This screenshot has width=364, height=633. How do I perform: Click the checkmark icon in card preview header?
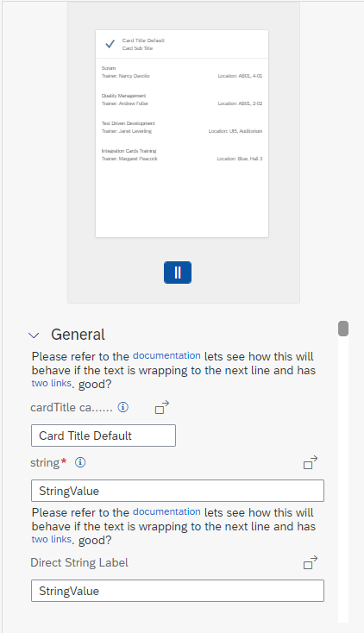coord(110,44)
